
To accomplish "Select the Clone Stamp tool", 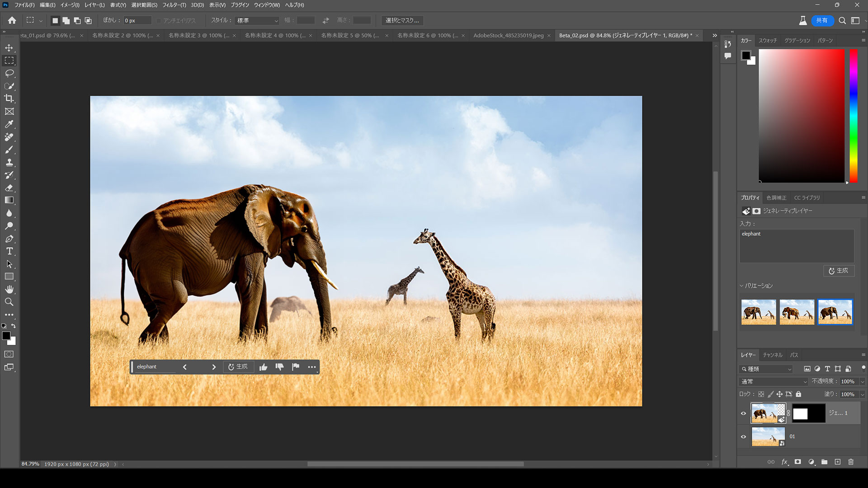I will point(9,163).
